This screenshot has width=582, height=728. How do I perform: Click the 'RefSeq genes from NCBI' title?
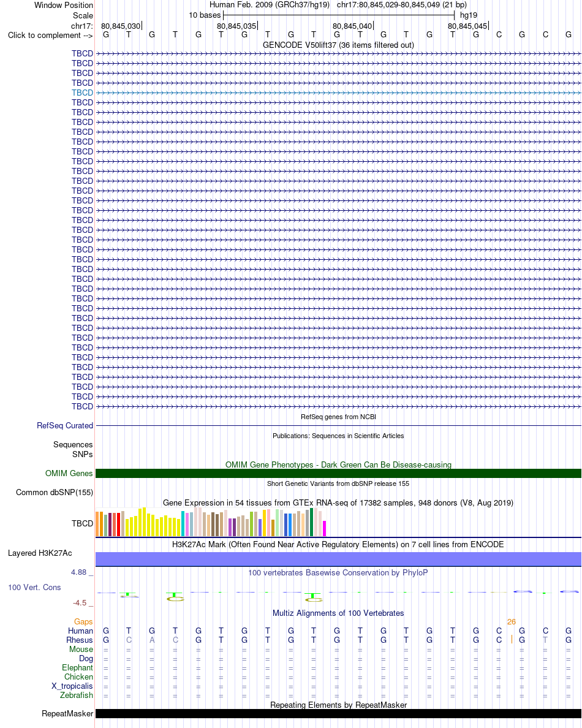click(x=338, y=417)
